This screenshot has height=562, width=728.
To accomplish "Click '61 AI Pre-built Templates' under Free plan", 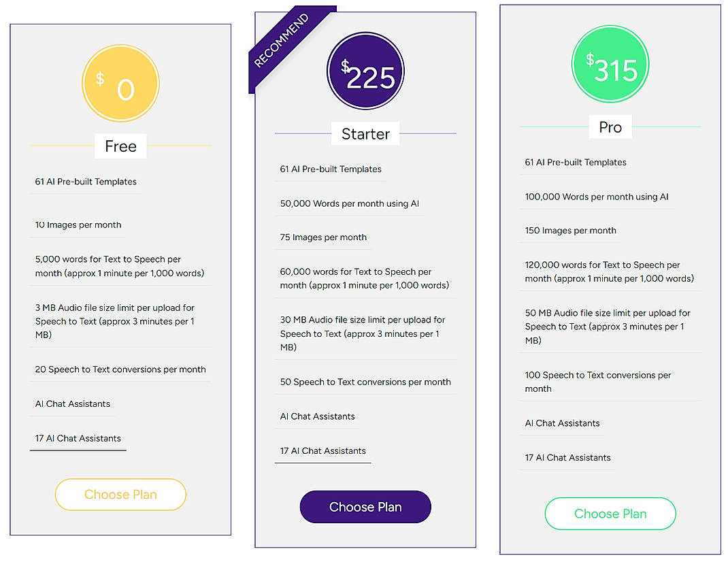I will pyautogui.click(x=86, y=181).
